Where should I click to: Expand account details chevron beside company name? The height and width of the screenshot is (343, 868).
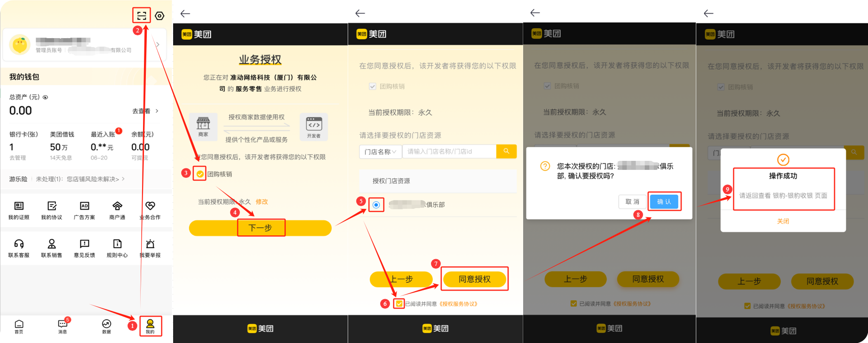158,45
